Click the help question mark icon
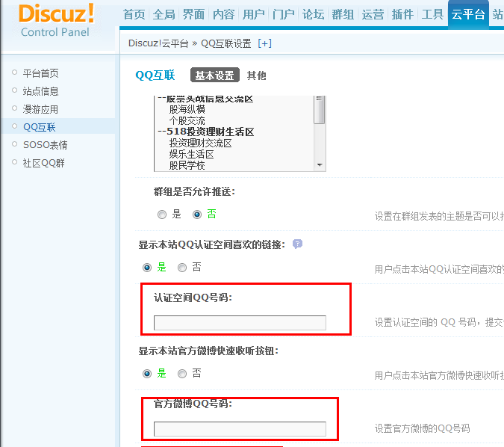 [x=297, y=244]
